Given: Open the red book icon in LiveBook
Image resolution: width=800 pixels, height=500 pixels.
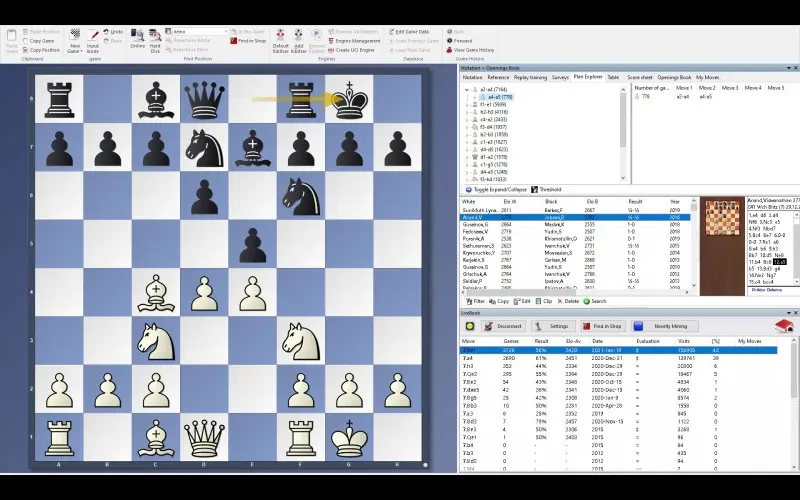Looking at the screenshot, I should click(784, 326).
